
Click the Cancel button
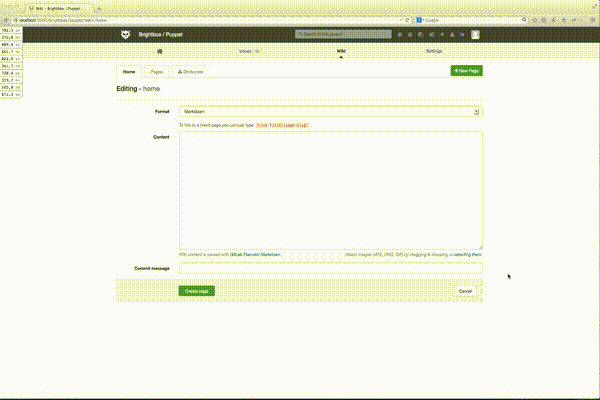tap(465, 291)
